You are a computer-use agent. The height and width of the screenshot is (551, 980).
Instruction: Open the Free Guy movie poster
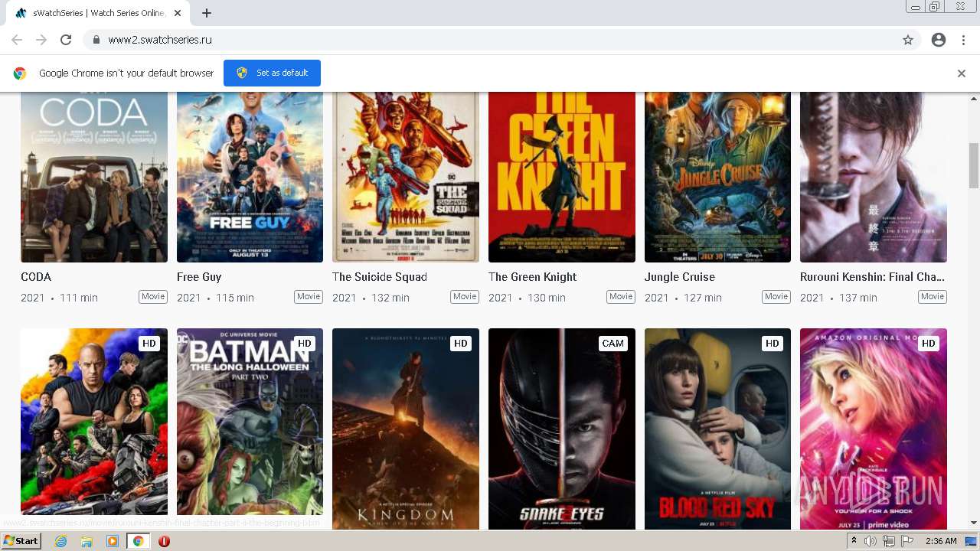(250, 177)
